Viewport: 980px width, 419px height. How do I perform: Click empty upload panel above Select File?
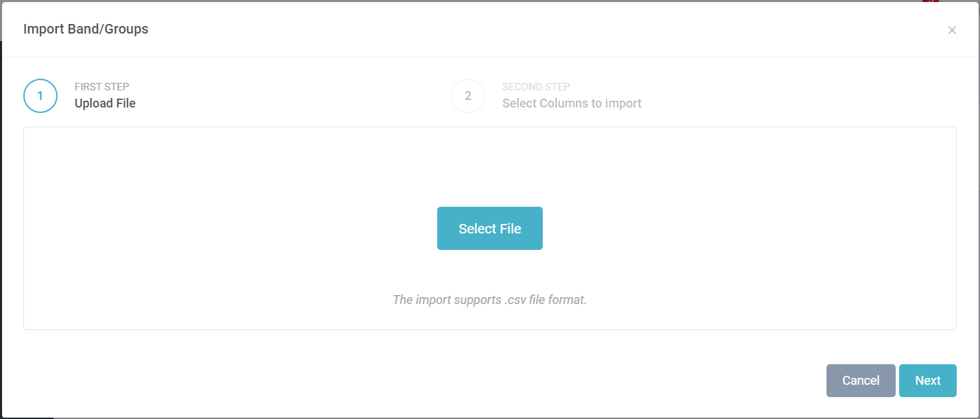pyautogui.click(x=489, y=164)
